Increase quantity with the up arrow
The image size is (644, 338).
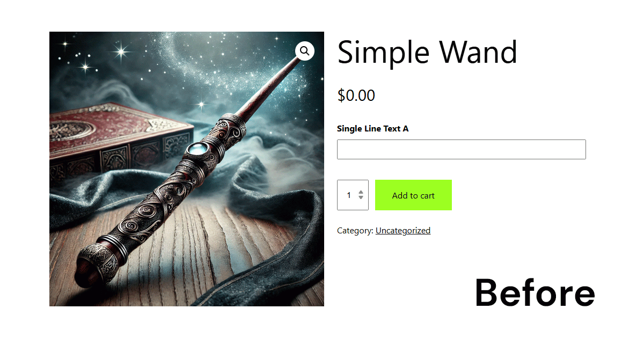coord(361,192)
